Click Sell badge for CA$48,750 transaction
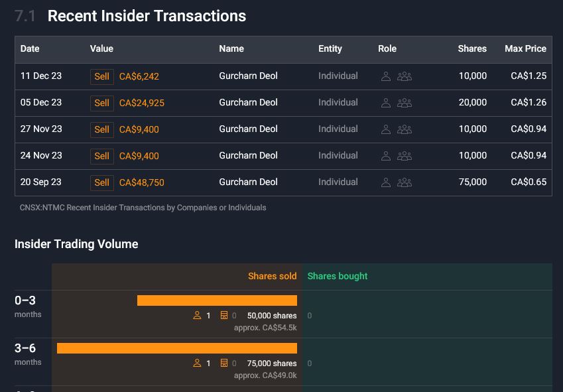Screen dimensions: 563x392 (101, 182)
